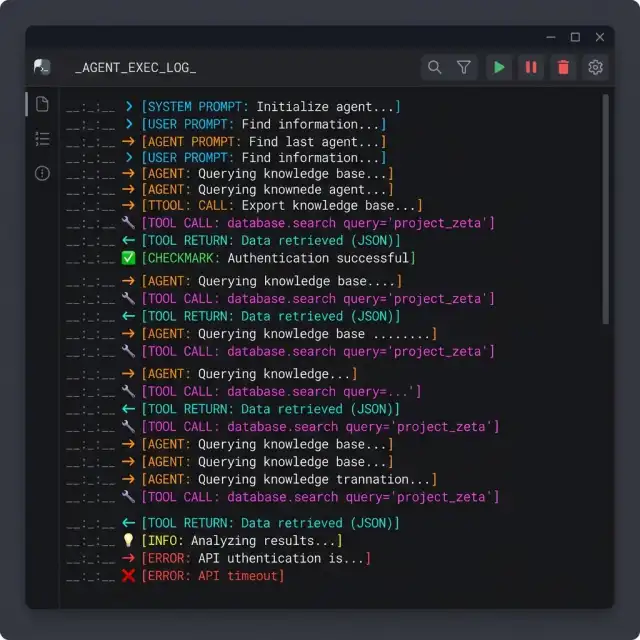The height and width of the screenshot is (640, 640).
Task: Click the red X error icon
Action: point(128,576)
